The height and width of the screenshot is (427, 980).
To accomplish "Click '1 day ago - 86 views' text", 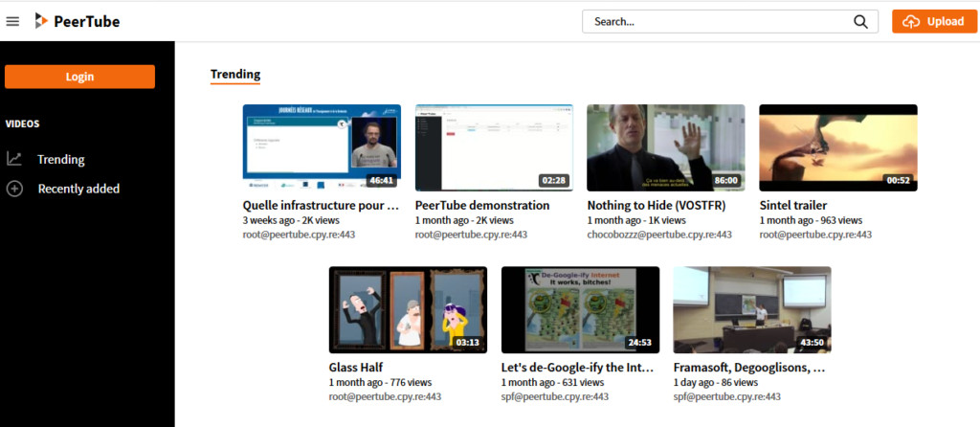I will [716, 383].
